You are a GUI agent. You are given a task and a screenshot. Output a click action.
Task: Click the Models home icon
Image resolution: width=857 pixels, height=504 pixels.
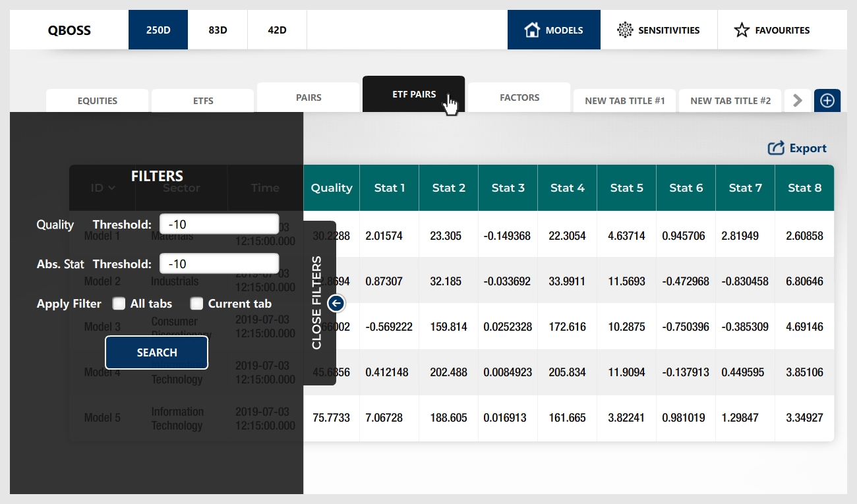531,30
